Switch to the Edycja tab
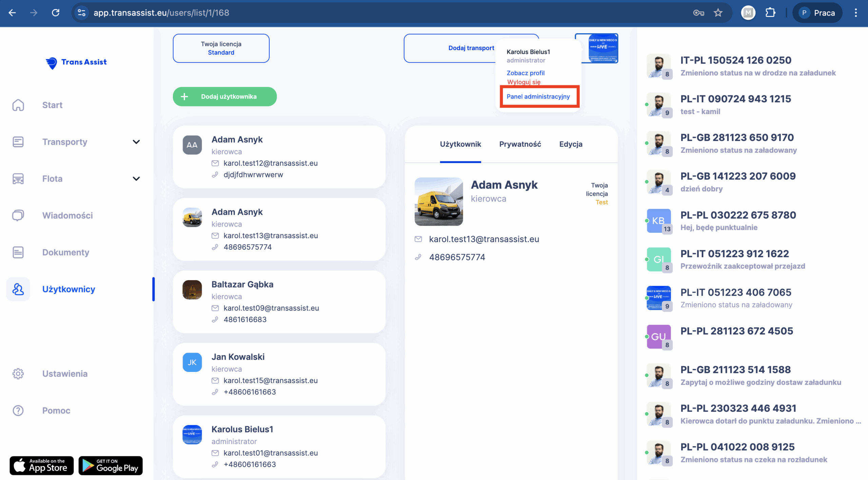The height and width of the screenshot is (480, 868). click(571, 144)
